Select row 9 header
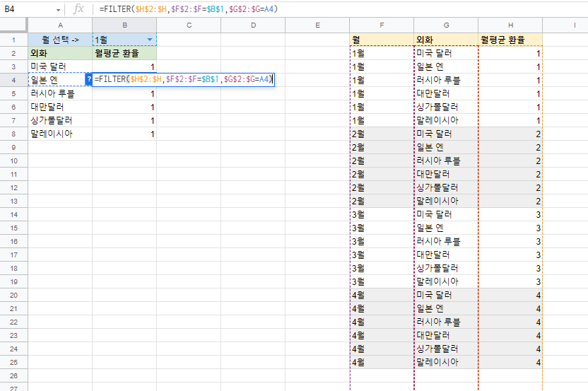The image size is (588, 391). coord(14,148)
